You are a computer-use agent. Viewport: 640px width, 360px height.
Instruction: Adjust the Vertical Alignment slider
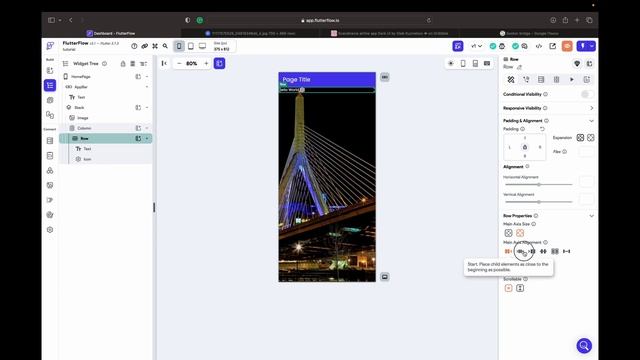(539, 202)
